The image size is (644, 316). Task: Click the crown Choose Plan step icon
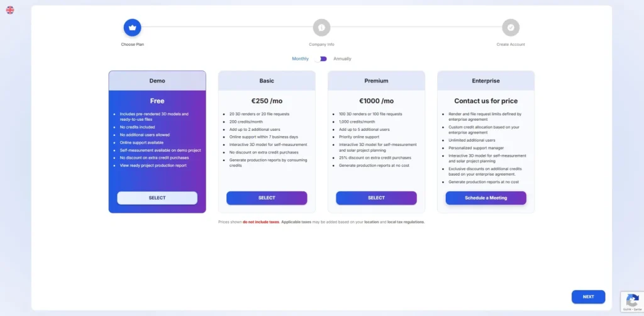pos(132,28)
